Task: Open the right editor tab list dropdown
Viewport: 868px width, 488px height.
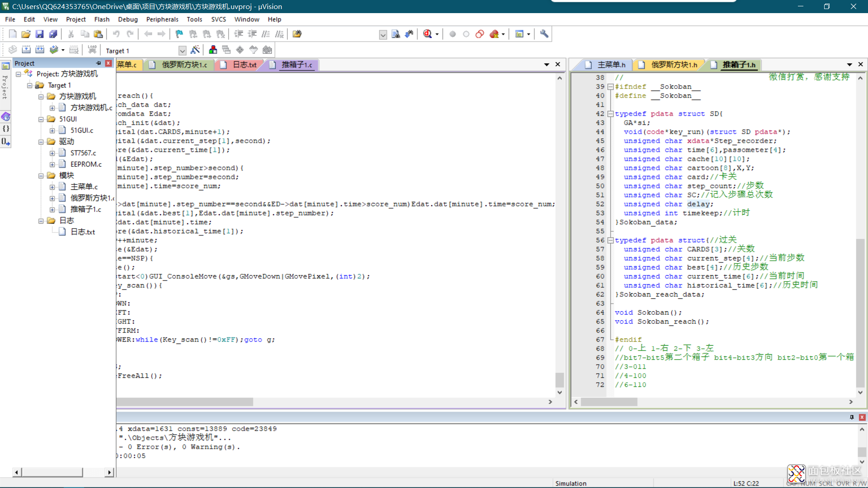Action: 849,65
